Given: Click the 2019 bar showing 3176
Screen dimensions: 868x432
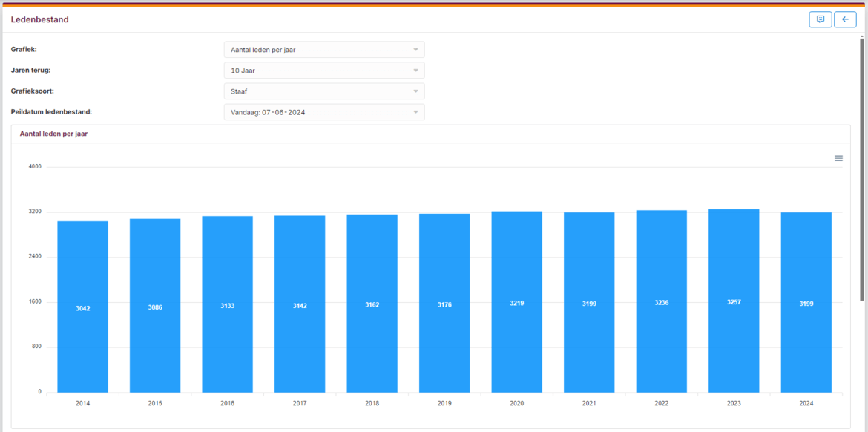Looking at the screenshot, I should pyautogui.click(x=444, y=303).
